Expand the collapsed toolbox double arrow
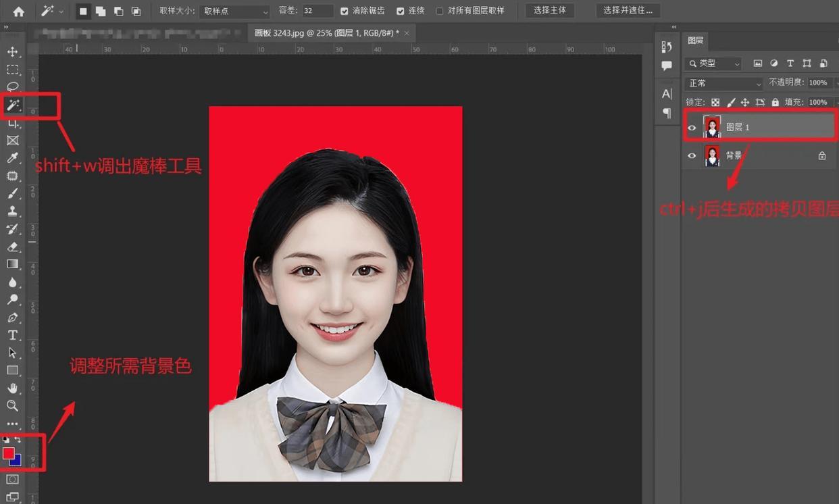The height and width of the screenshot is (504, 839). pyautogui.click(x=6, y=27)
